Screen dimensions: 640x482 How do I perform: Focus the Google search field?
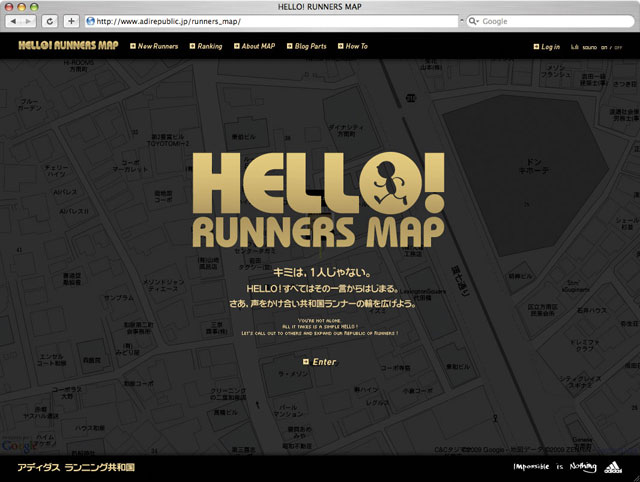tap(551, 21)
